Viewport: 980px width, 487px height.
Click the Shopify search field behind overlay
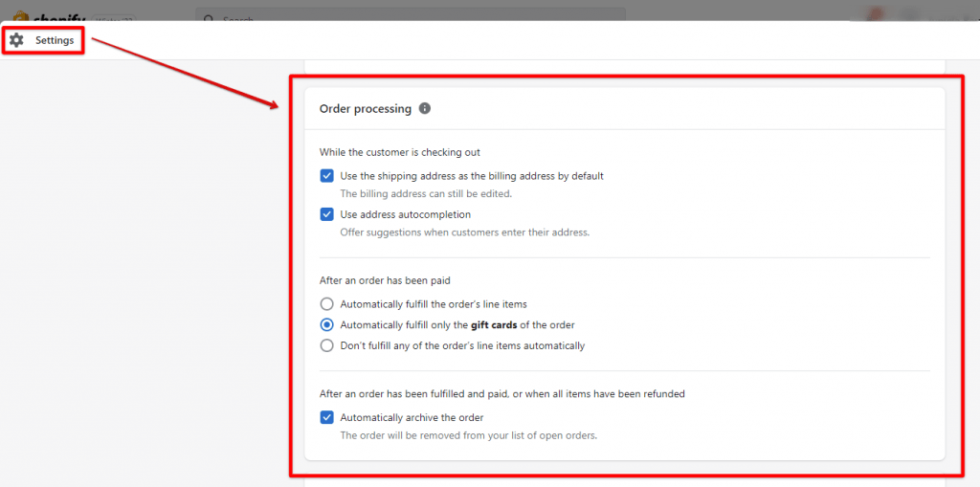(410, 13)
